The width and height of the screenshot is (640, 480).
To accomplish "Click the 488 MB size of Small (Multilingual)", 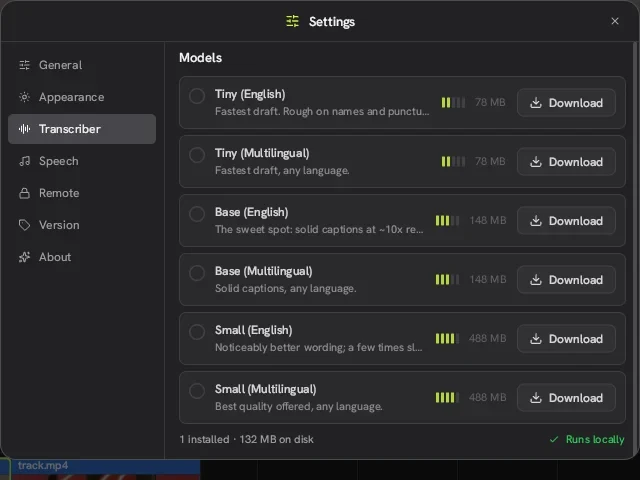I will pos(488,397).
